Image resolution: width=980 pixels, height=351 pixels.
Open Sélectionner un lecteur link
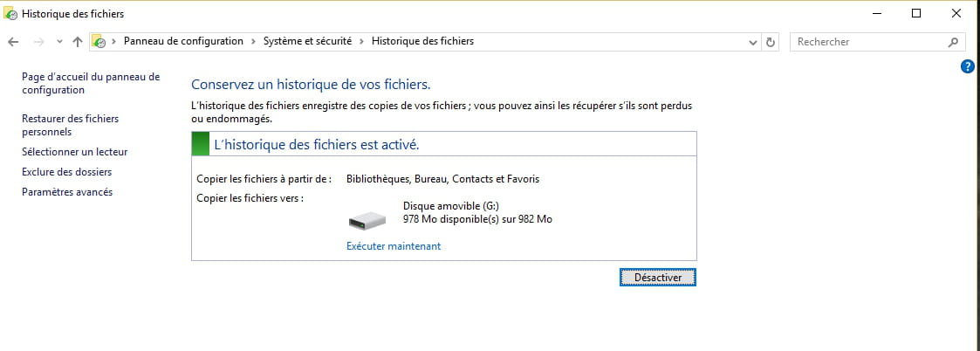click(x=74, y=152)
